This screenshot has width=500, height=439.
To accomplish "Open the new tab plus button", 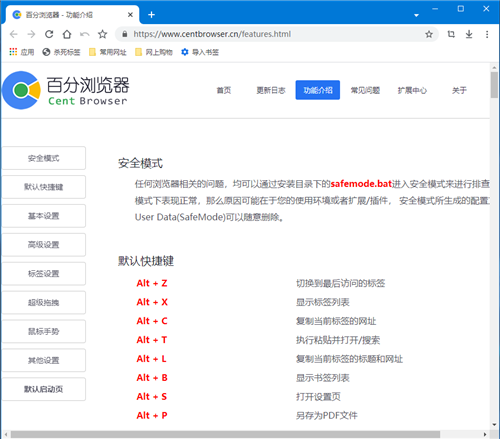I will 151,15.
